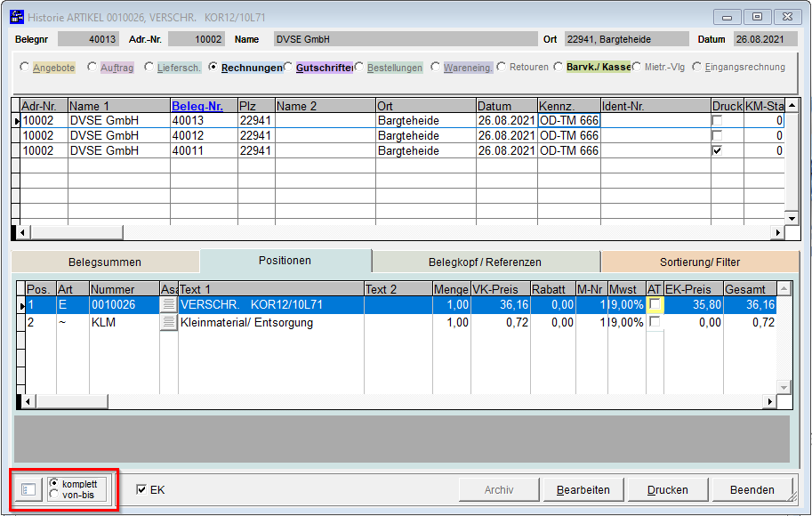Screen dimensions: 812x516
Task: Open the text detail icon in VERSCHR. row
Action: point(168,304)
